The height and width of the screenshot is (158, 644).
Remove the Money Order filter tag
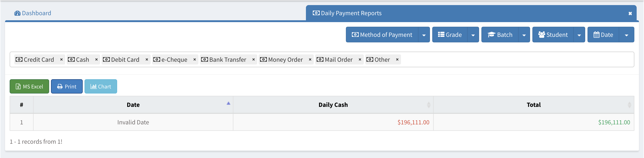310,59
